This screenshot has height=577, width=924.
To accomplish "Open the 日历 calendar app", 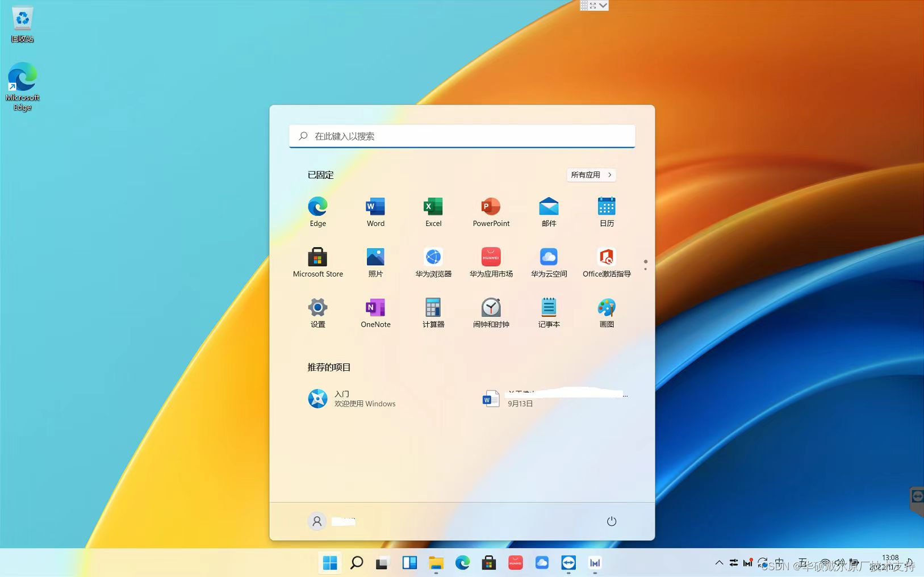I will click(x=607, y=212).
